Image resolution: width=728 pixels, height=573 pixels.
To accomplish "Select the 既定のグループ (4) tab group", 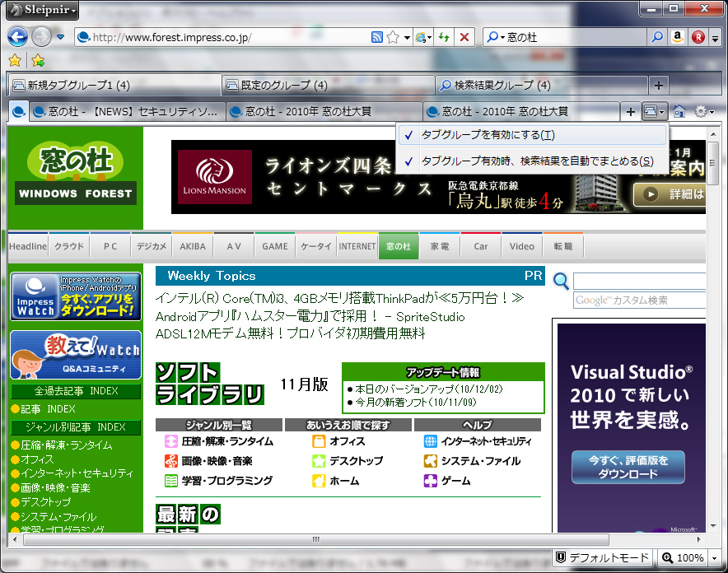I will pos(329,85).
